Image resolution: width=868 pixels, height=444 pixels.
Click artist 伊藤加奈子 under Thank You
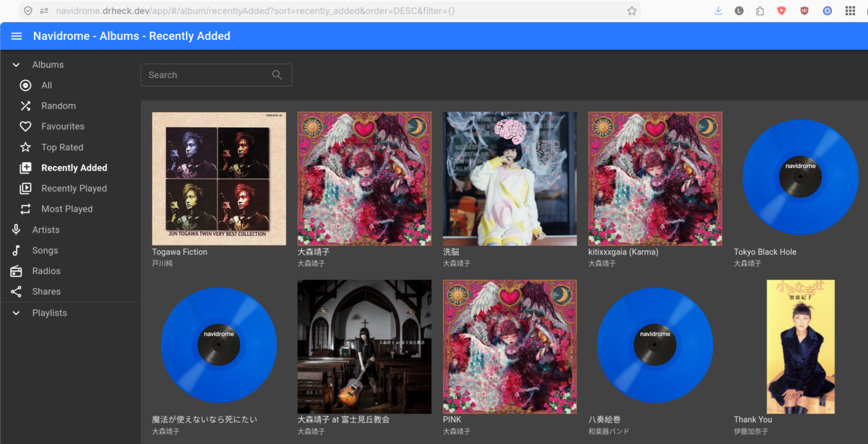tap(751, 432)
